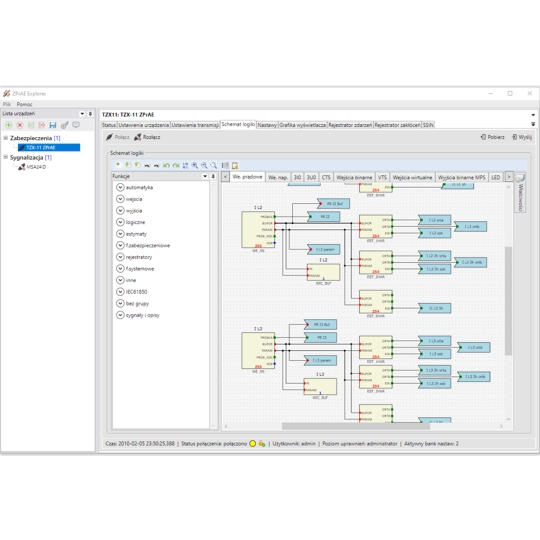Click the Pobierz download button
The height and width of the screenshot is (540, 540).
pyautogui.click(x=492, y=137)
